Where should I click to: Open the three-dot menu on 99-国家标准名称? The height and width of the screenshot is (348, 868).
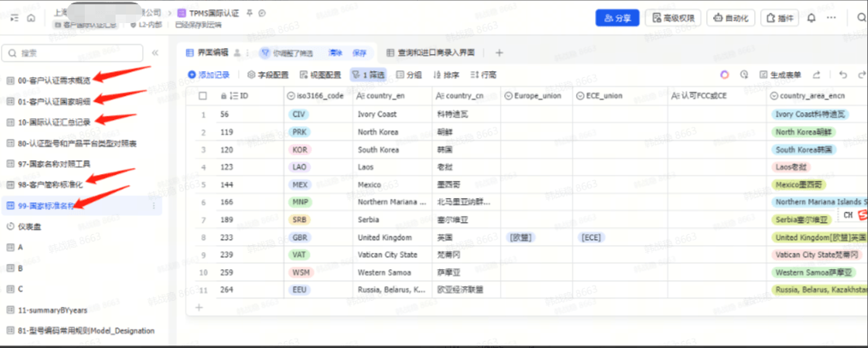click(153, 206)
